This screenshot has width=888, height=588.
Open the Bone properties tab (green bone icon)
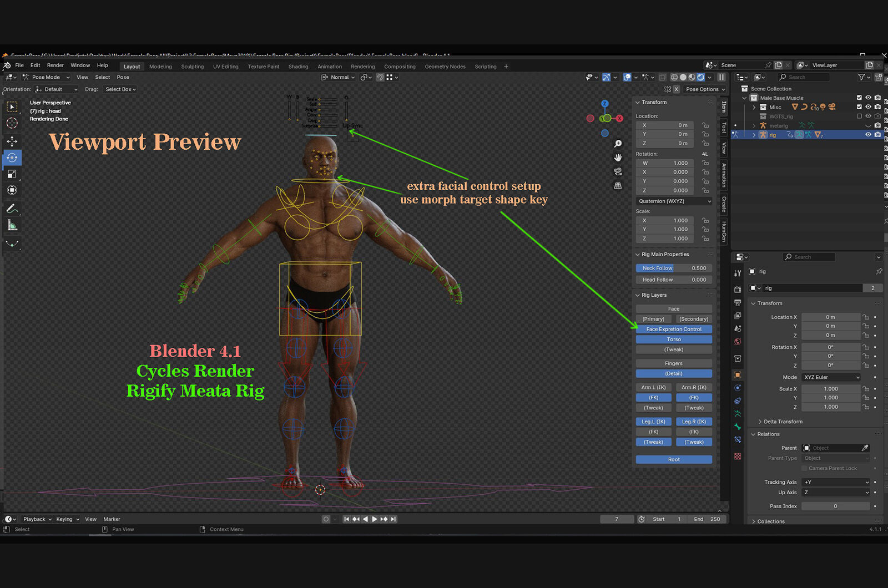tap(738, 427)
